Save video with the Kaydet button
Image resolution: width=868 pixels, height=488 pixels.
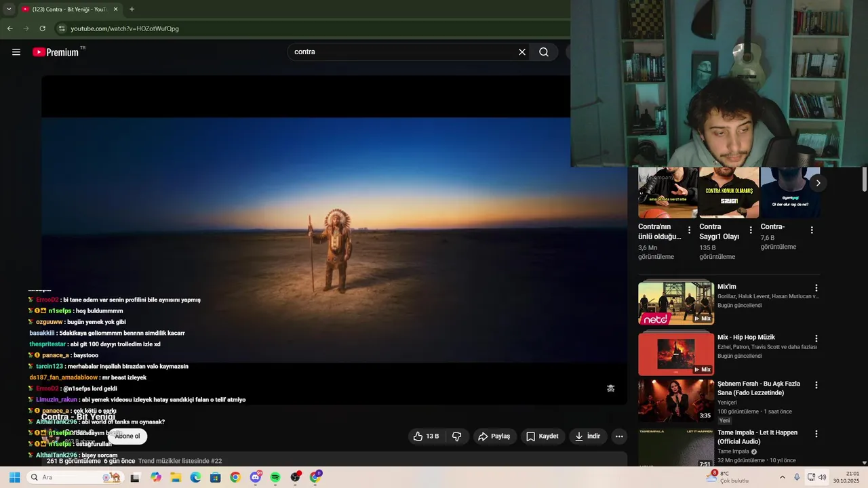pos(542,436)
